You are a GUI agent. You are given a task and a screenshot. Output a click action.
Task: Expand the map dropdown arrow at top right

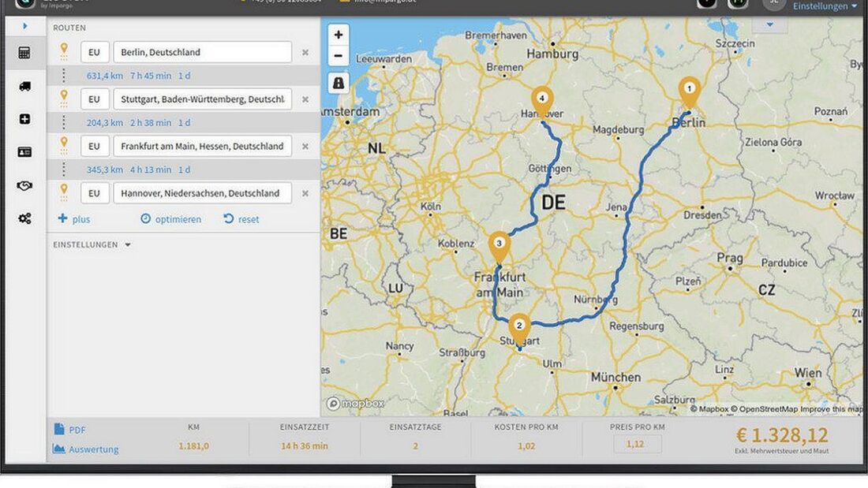[x=769, y=25]
